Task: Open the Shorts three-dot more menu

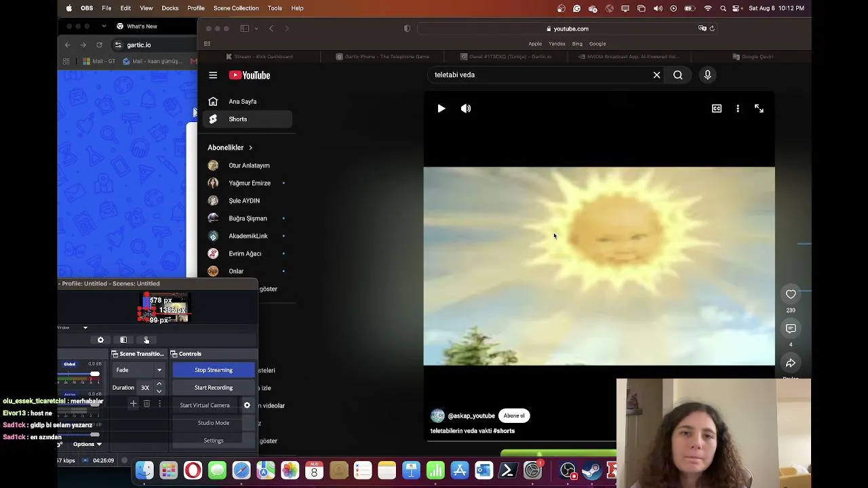Action: 738,108
